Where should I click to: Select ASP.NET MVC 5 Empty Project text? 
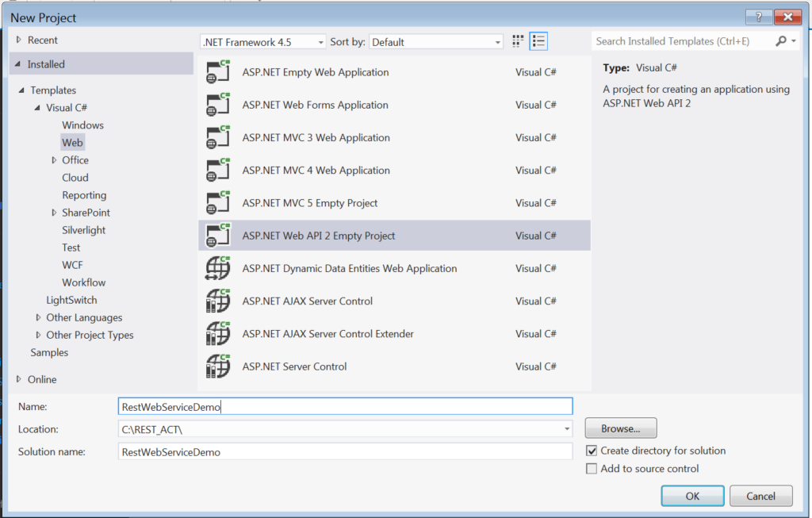[x=310, y=203]
